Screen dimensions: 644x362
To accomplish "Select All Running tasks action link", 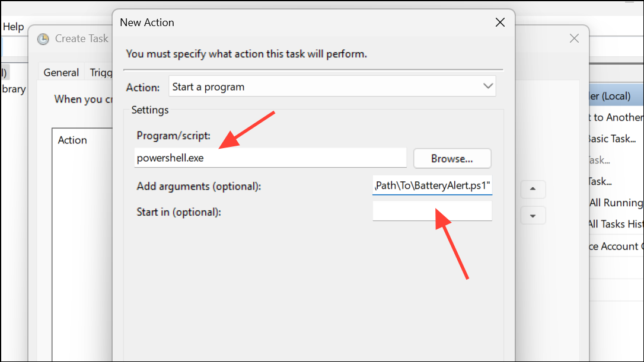I will (616, 203).
